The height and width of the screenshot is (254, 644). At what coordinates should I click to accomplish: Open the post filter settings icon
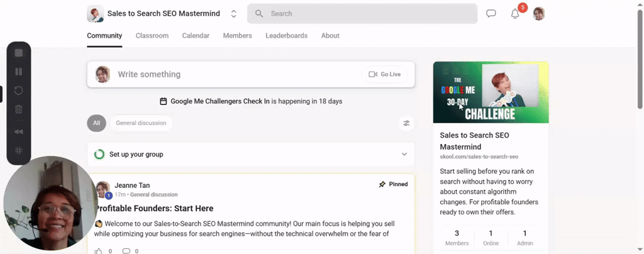[x=406, y=123]
